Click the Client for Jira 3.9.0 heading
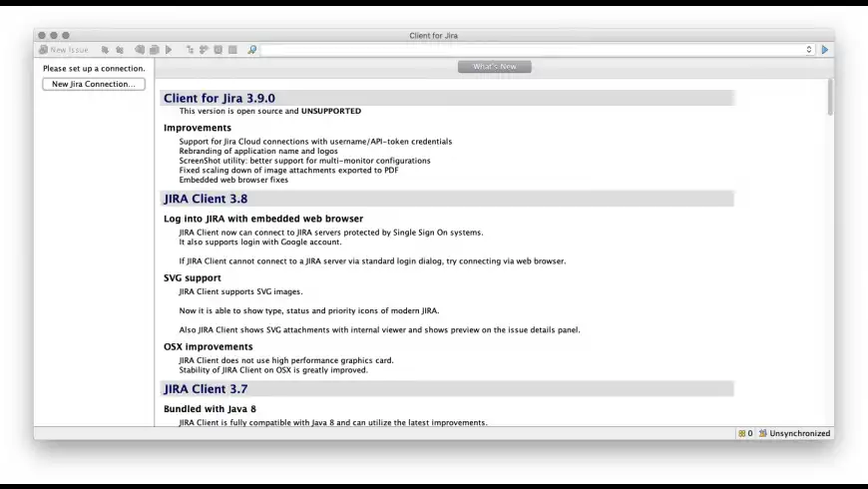The height and width of the screenshot is (489, 868). 219,98
